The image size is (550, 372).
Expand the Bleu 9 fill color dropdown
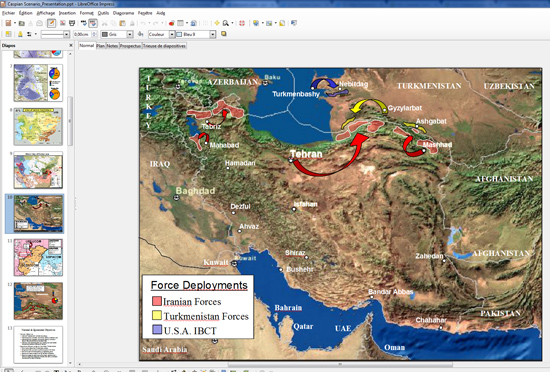[213, 34]
